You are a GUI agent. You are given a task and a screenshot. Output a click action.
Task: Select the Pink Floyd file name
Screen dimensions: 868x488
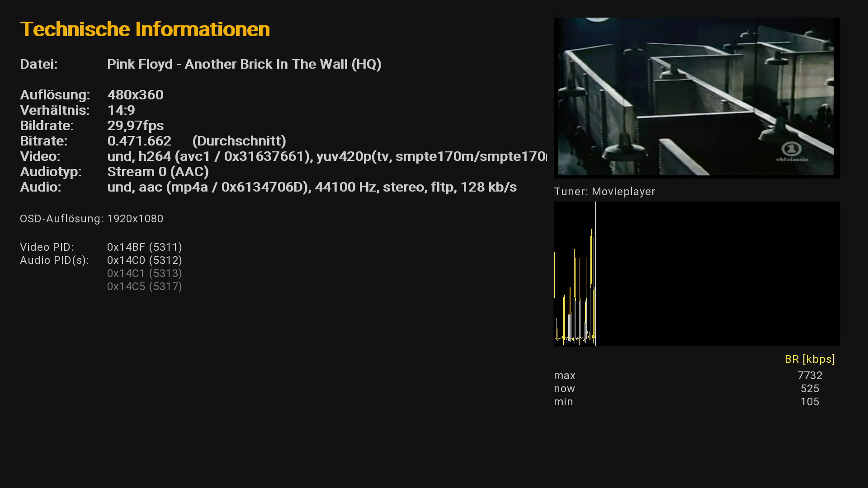pos(244,64)
